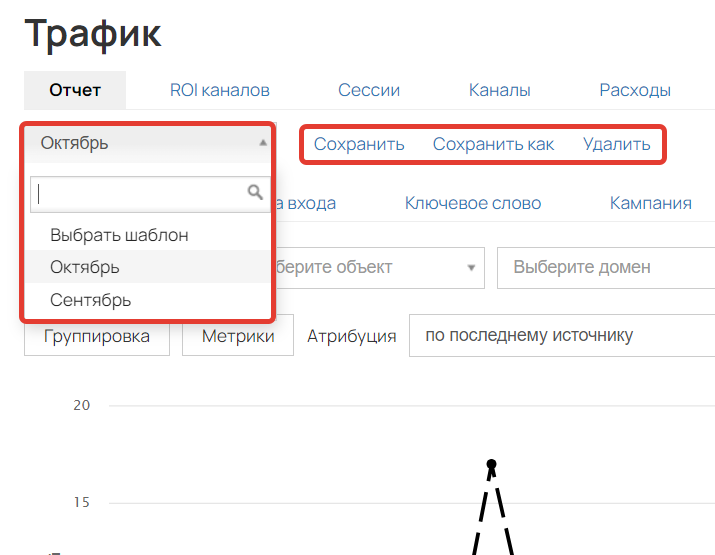Screen dimensions: 715x555
Task: Open the attribution по последнему источнику dropdown
Action: click(562, 335)
